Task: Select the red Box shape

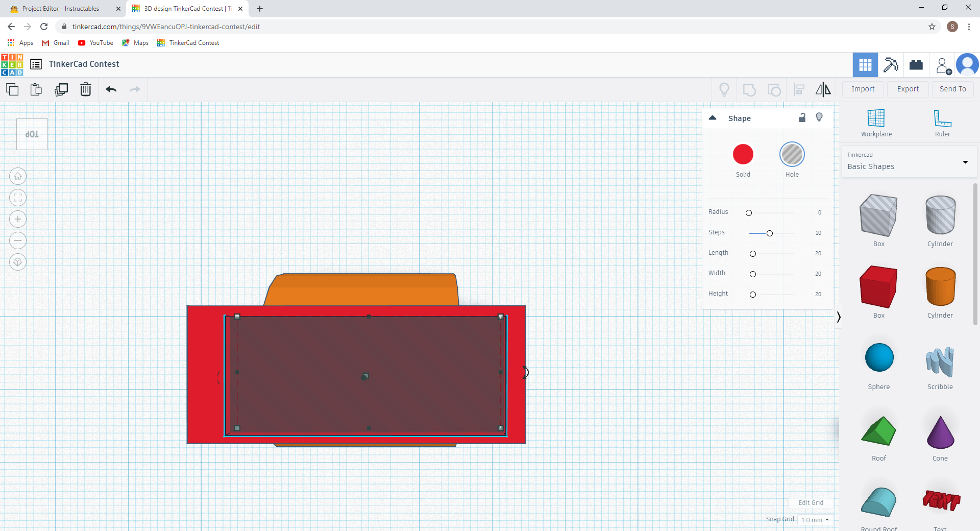Action: point(878,287)
